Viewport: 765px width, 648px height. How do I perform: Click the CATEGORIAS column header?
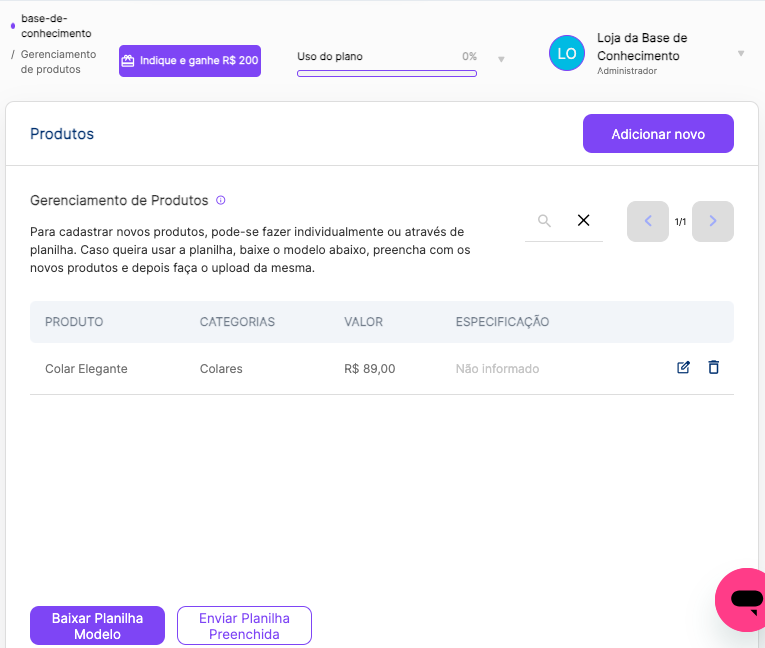(237, 322)
